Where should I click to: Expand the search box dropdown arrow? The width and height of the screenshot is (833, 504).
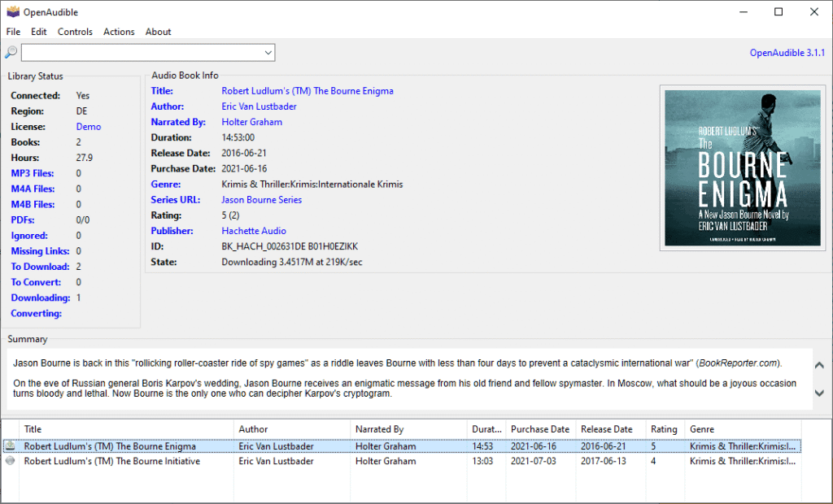[x=268, y=53]
